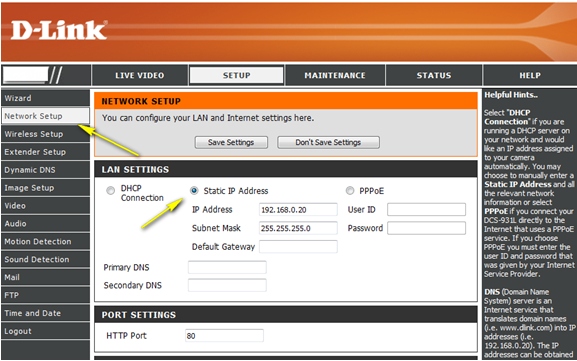This screenshot has width=577, height=361.
Task: Switch to the Setup tab
Action: click(x=236, y=75)
